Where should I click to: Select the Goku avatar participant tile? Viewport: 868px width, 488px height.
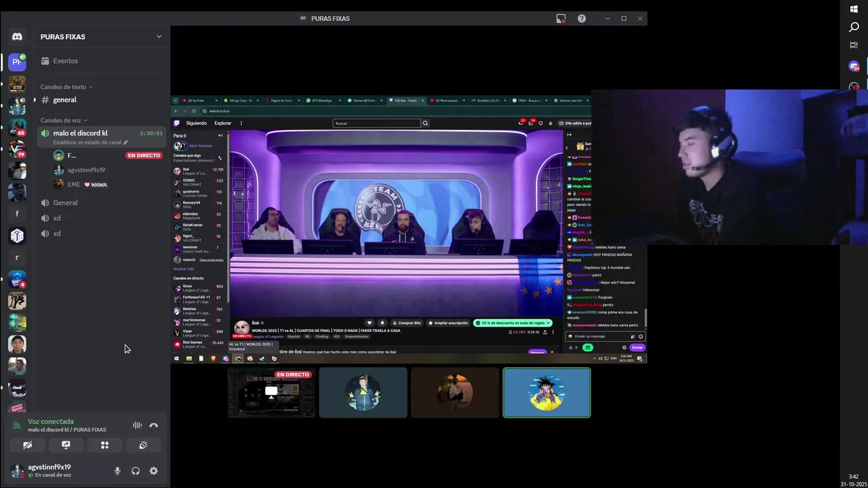click(547, 392)
